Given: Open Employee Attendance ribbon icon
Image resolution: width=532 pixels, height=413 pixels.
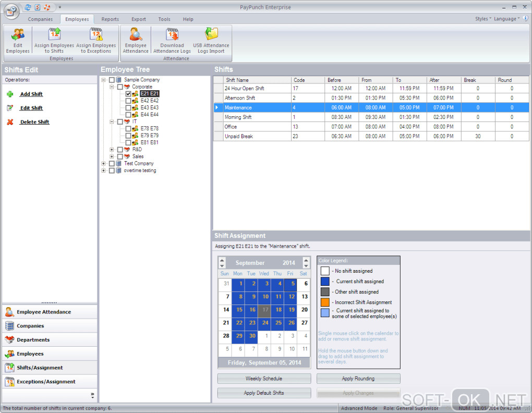Looking at the screenshot, I should (136, 34).
